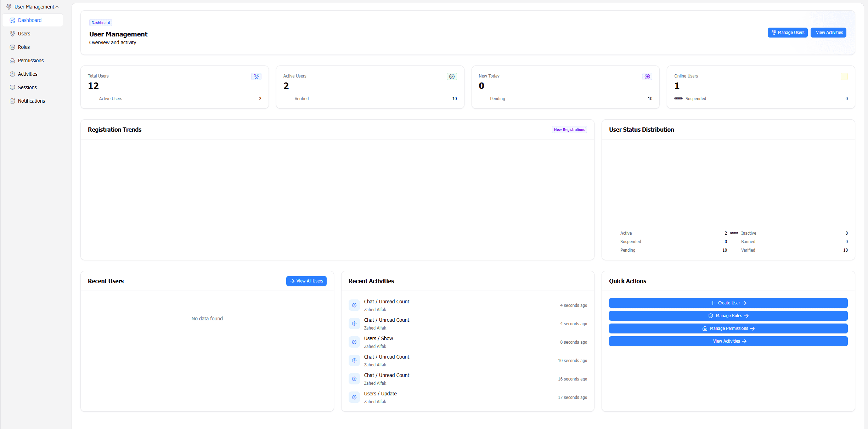868x429 pixels.
Task: Click the activity icon beside Users / Show entry
Action: pyautogui.click(x=354, y=342)
